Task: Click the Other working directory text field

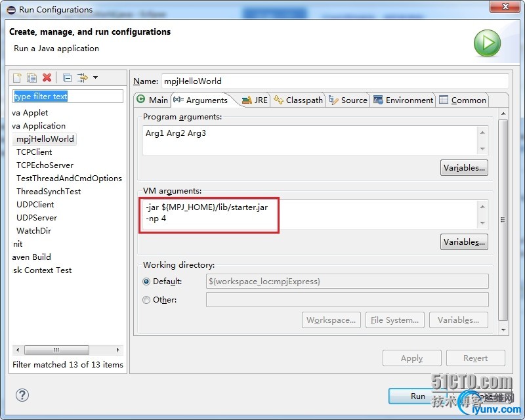Action: coord(347,300)
